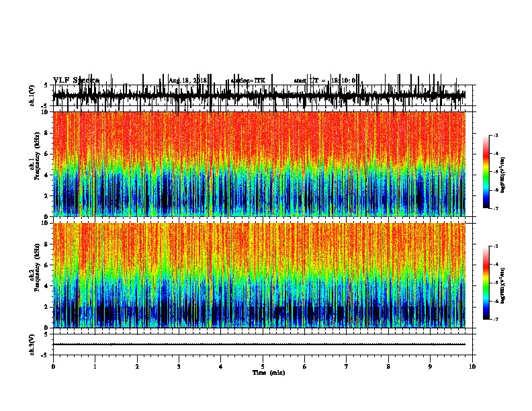Image resolution: width=532 pixels, height=411 pixels.
Task: Click the ch.1 color bar log(PSD) unit label
Action: (x=502, y=175)
